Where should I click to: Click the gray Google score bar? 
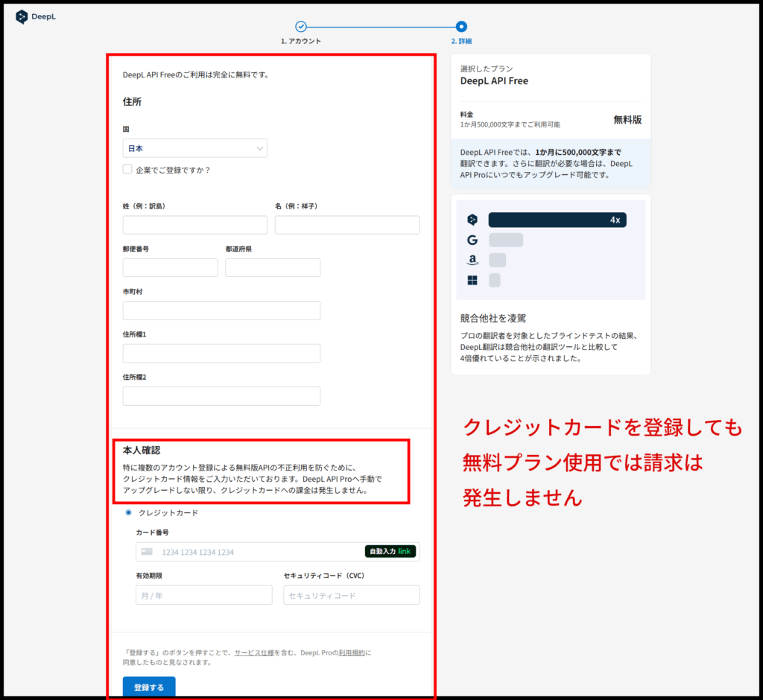pyautogui.click(x=506, y=240)
